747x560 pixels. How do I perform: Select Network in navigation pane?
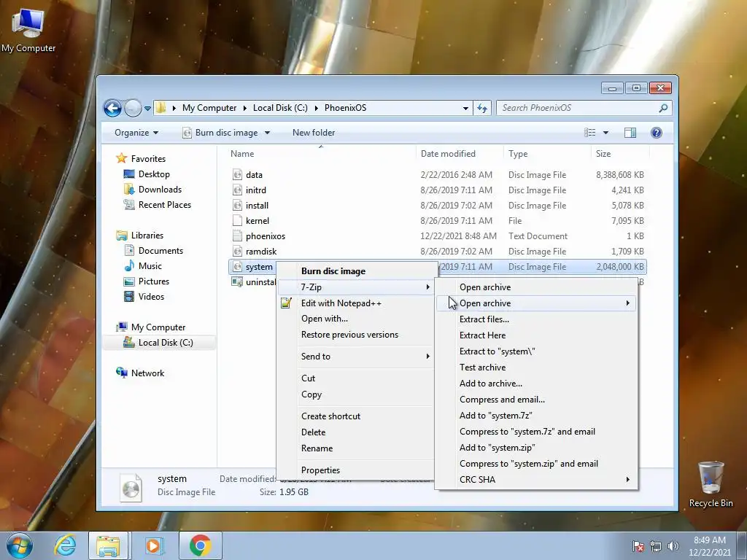tap(140, 373)
